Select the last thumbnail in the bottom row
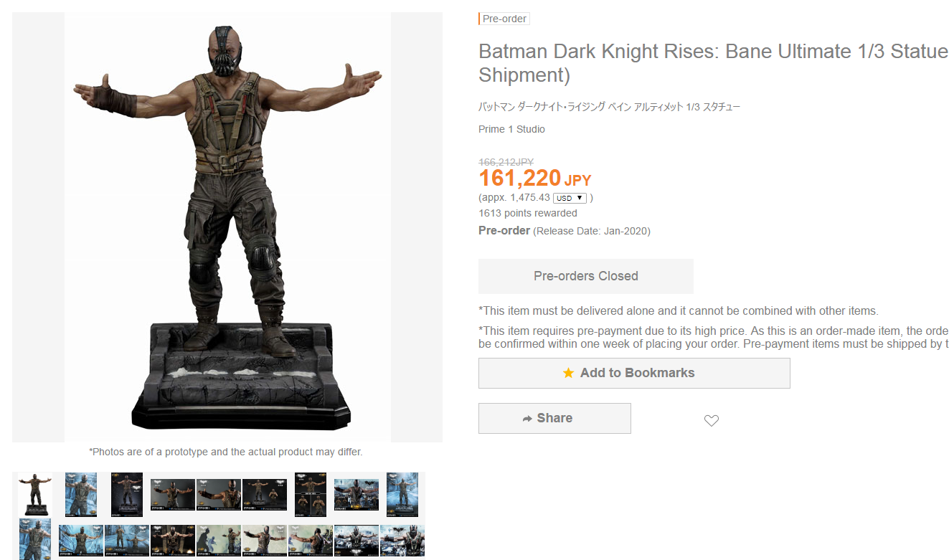Image resolution: width=949 pixels, height=560 pixels. [x=402, y=540]
